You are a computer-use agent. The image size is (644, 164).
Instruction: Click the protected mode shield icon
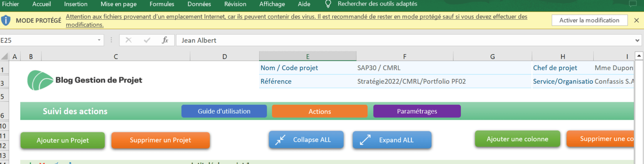pos(6,20)
